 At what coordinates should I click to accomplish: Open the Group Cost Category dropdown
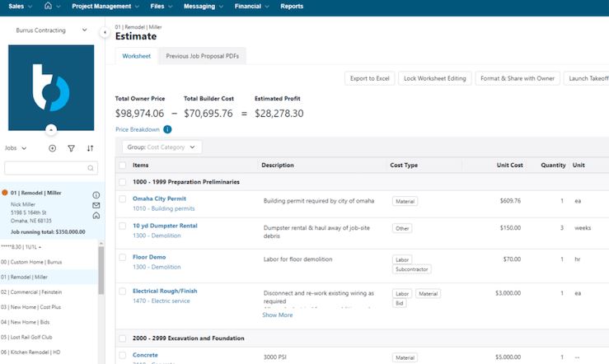(x=162, y=147)
